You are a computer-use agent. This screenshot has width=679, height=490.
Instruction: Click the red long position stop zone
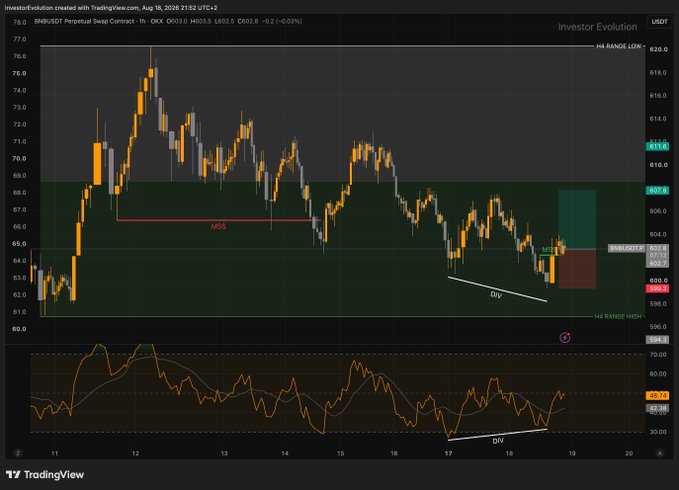(x=577, y=269)
